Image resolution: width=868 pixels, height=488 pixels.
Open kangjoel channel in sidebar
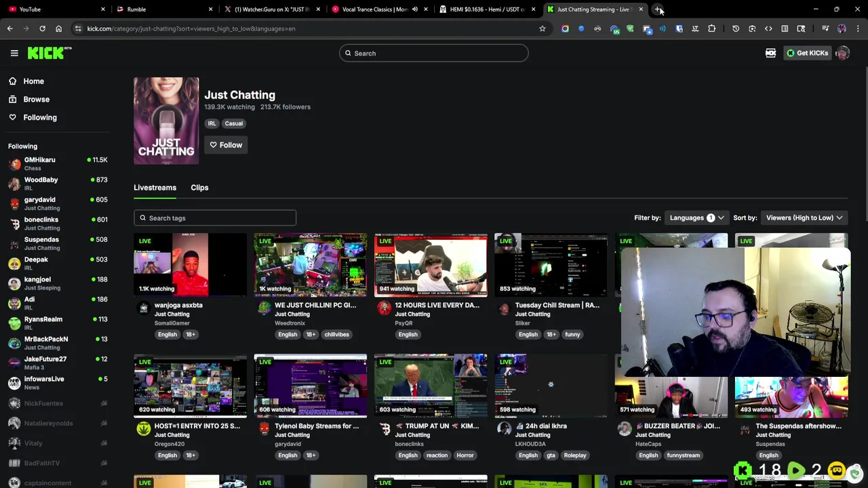click(58, 283)
